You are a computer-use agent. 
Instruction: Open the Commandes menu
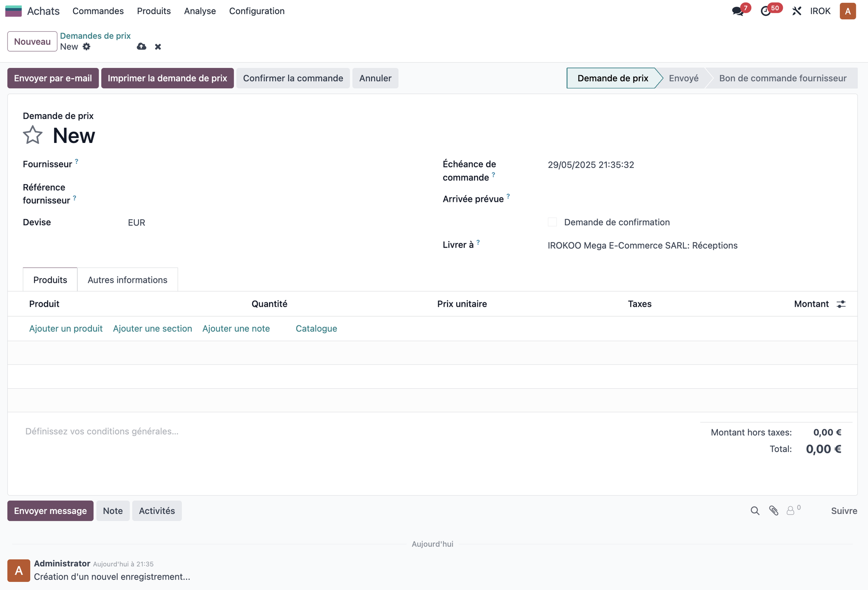[x=98, y=11]
